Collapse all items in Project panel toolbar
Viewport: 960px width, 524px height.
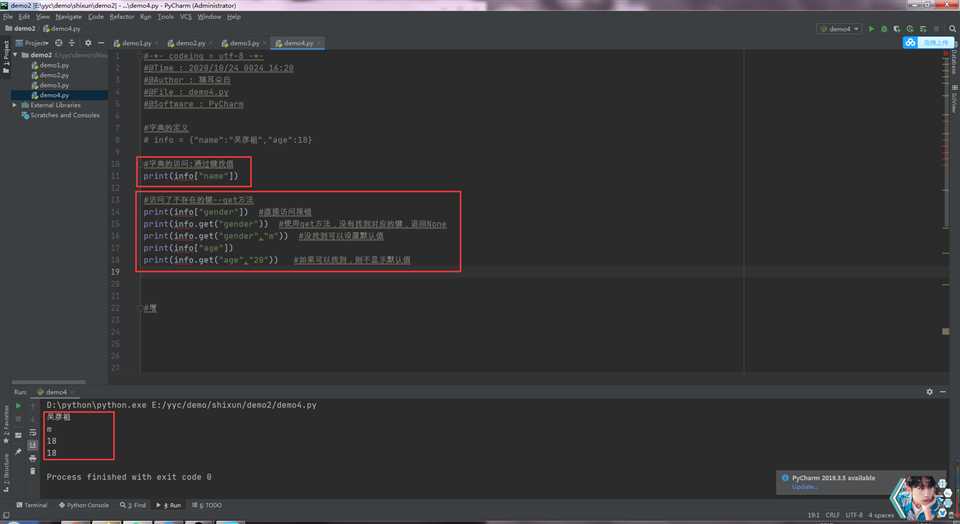click(x=72, y=43)
